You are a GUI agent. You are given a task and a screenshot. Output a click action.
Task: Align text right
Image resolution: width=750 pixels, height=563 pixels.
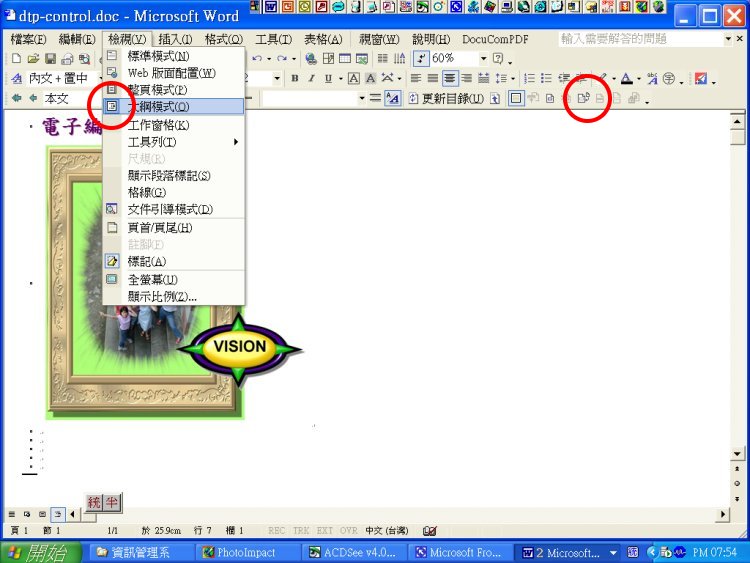tap(467, 78)
